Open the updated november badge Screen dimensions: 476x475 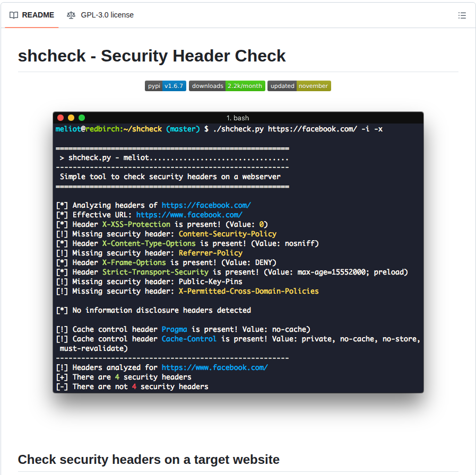299,86
